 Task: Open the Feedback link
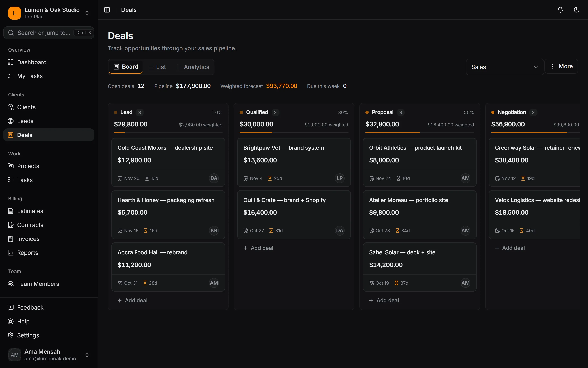point(49,307)
